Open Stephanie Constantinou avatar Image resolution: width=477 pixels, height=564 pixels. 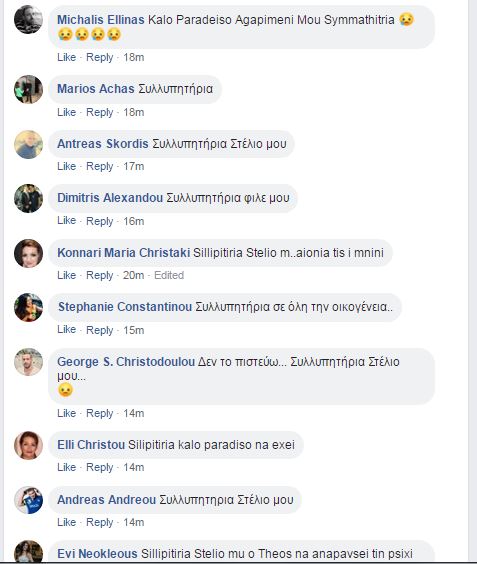pos(28,308)
